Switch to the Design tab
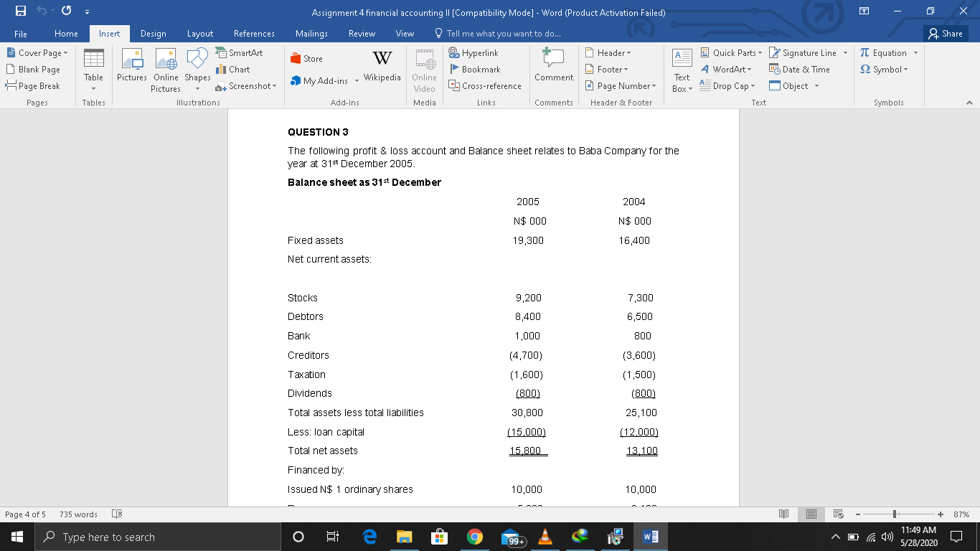 [153, 33]
